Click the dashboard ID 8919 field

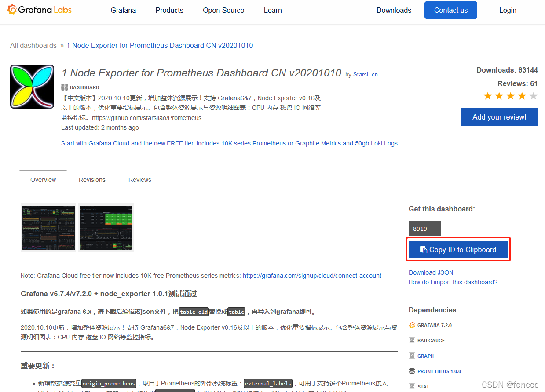pyautogui.click(x=424, y=229)
